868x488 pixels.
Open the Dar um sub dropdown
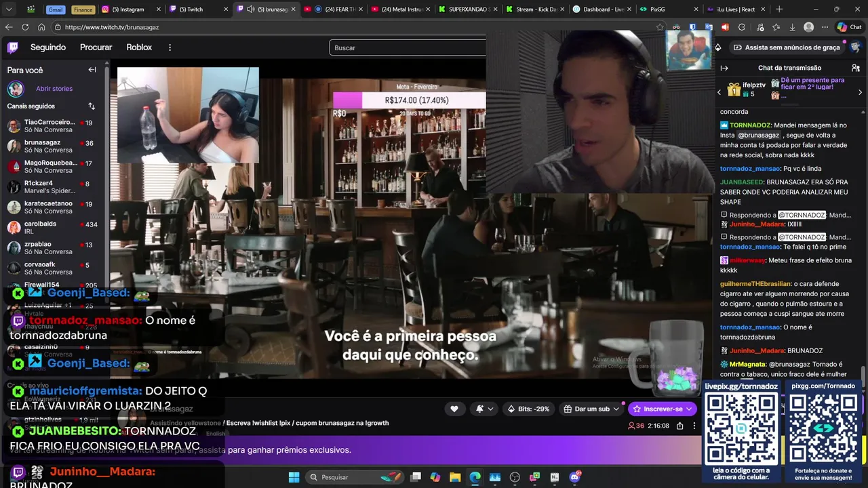[x=592, y=409]
